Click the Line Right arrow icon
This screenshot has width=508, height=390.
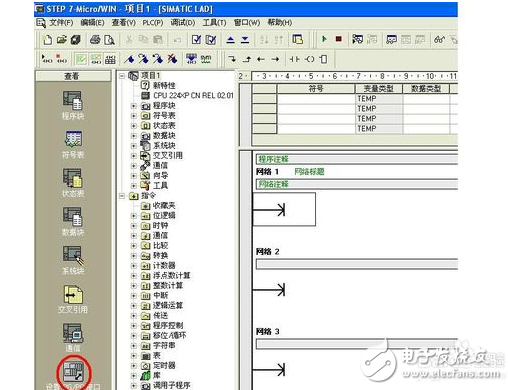tap(275, 59)
